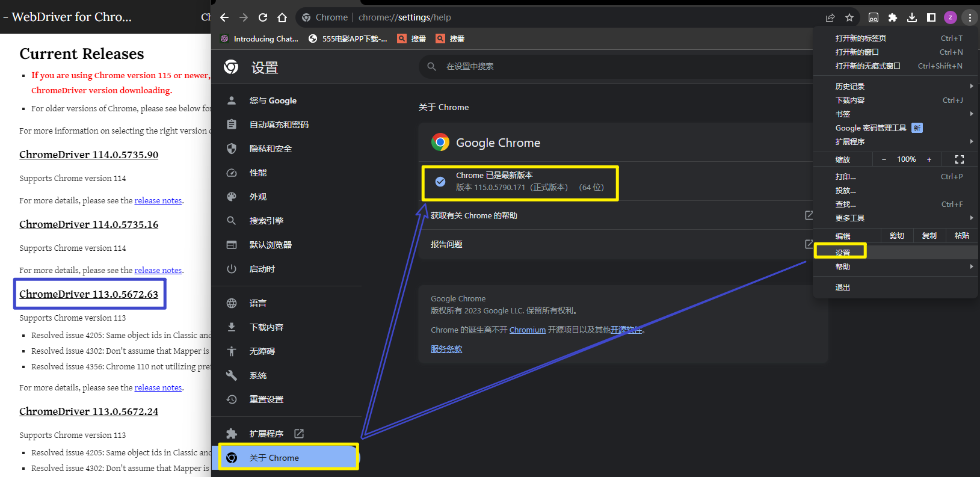
Task: Choose 打开新的无痕式窗口 from the menu
Action: pyautogui.click(x=868, y=66)
